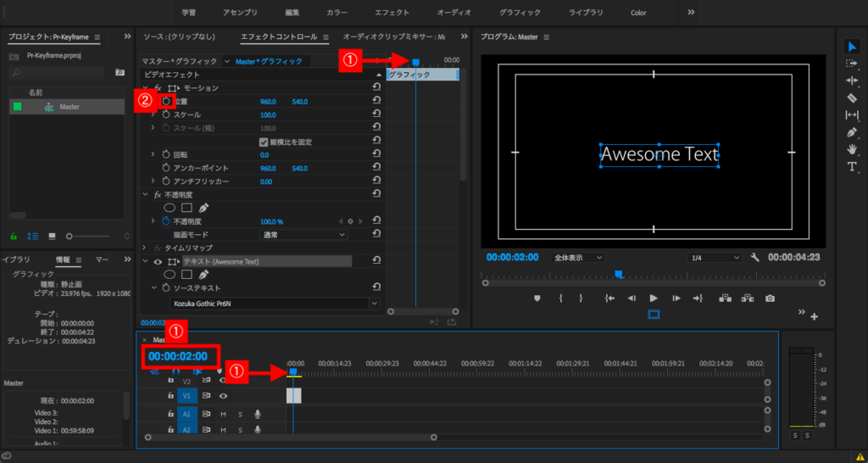Open the ソース:(クリップなし) panel tab

[x=179, y=37]
